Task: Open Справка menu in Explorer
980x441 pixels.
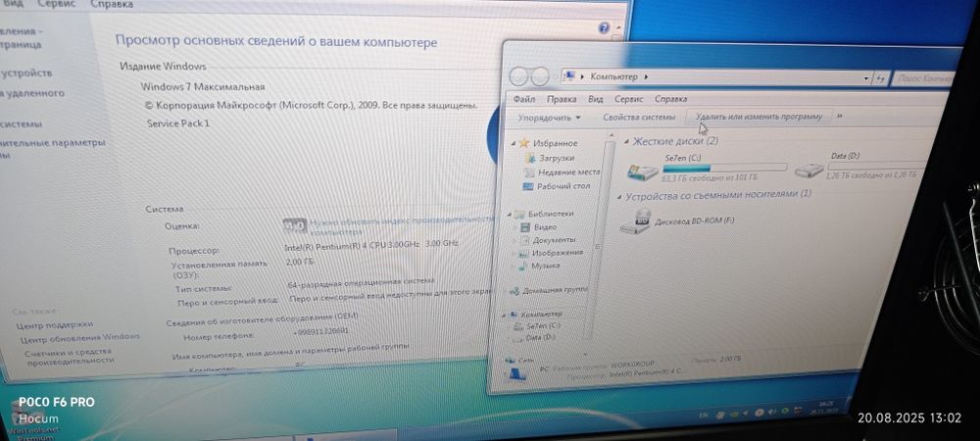Action: [x=671, y=99]
